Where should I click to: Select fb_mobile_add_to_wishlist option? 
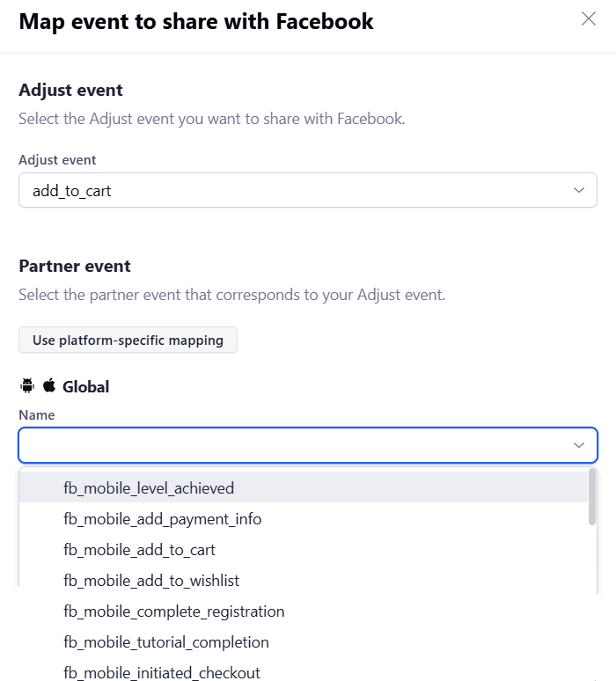[151, 581]
